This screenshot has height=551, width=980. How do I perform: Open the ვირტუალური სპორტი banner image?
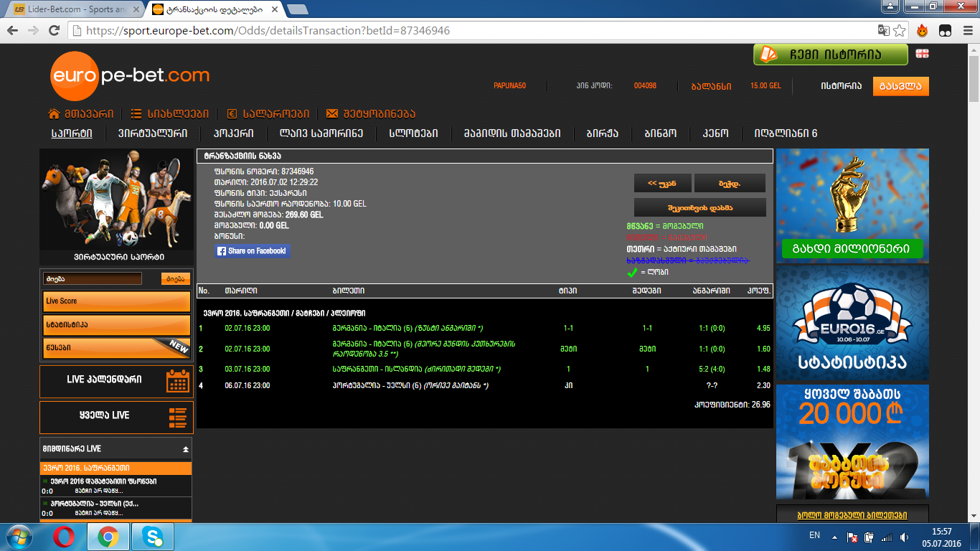(x=116, y=207)
